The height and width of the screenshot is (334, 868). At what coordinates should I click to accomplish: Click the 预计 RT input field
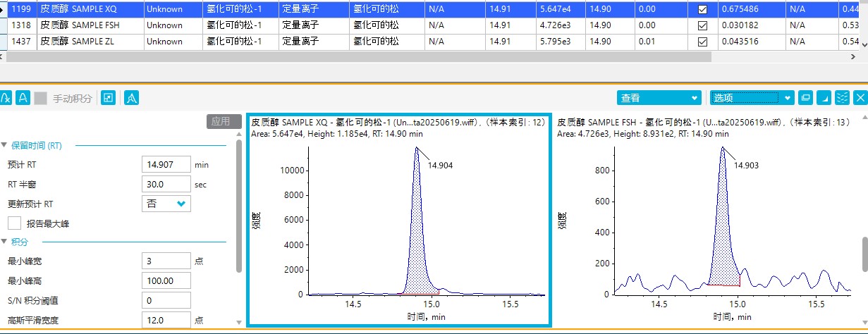pyautogui.click(x=166, y=165)
